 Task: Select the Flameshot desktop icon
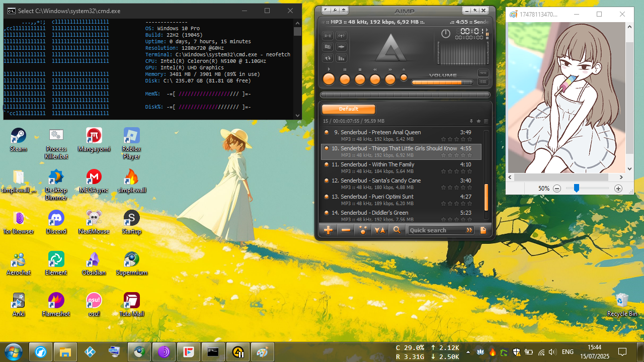pyautogui.click(x=56, y=304)
